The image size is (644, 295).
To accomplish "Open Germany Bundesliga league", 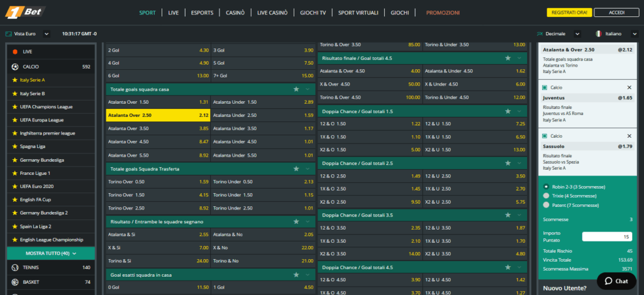I will [x=42, y=160].
